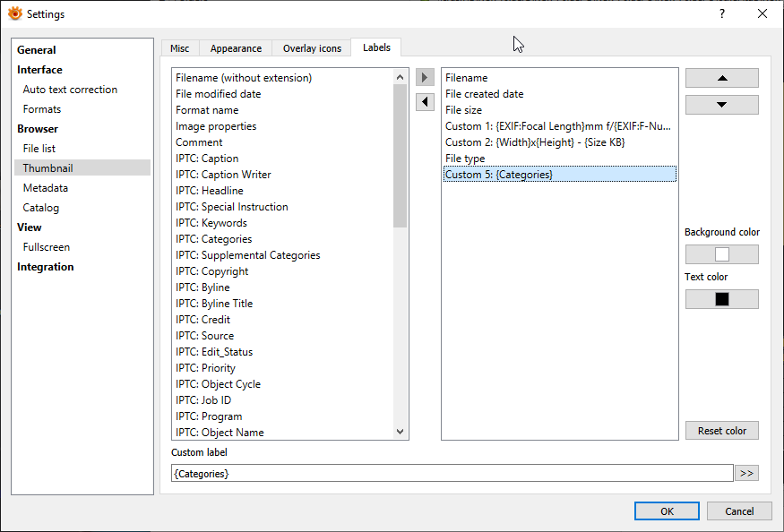Move selected label up with arrow button
The width and height of the screenshot is (784, 532).
point(721,78)
